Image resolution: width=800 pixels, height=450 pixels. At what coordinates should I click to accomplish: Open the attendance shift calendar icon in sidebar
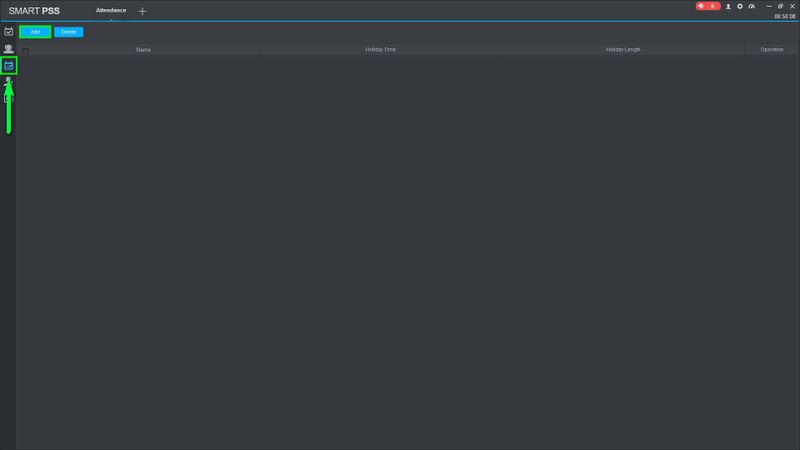pos(9,32)
